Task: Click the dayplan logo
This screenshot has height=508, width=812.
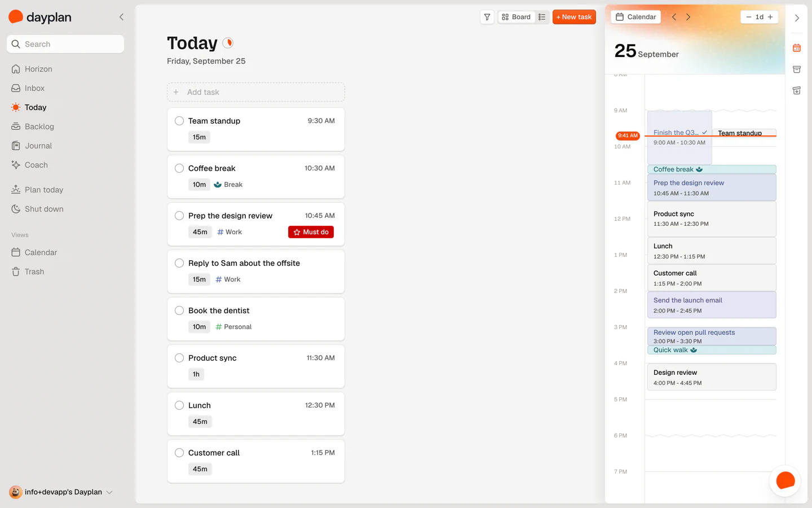Action: coord(40,17)
